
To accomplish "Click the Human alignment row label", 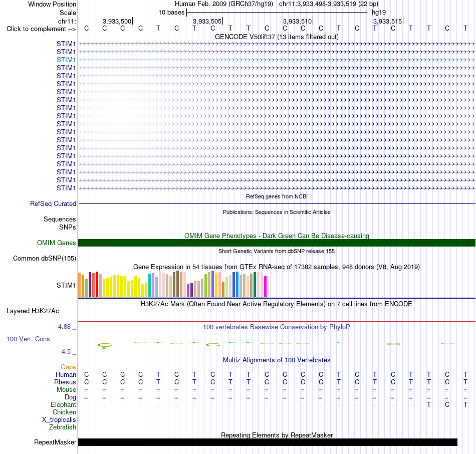I will tap(66, 375).
